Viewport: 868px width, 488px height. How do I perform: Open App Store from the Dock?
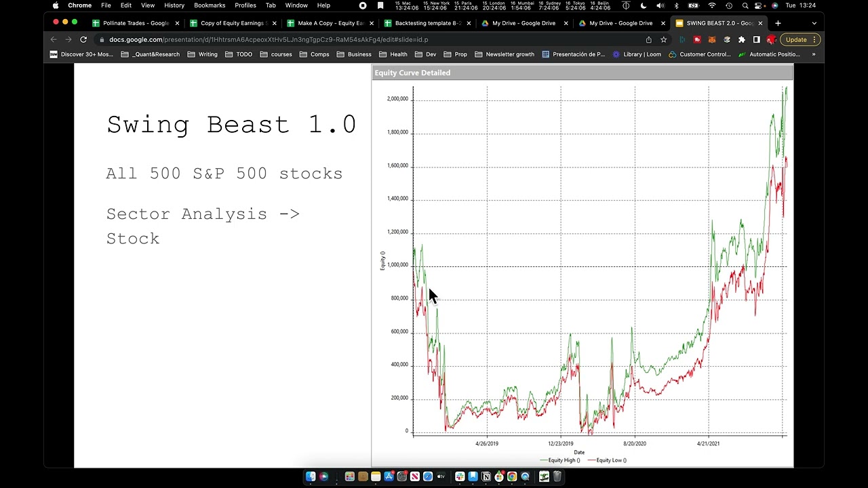389,476
